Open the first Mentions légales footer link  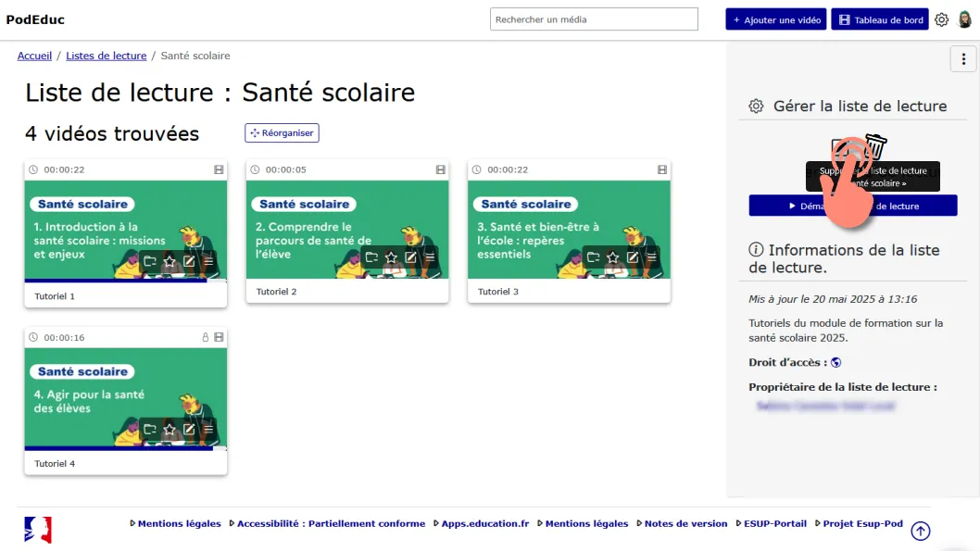[x=180, y=523]
